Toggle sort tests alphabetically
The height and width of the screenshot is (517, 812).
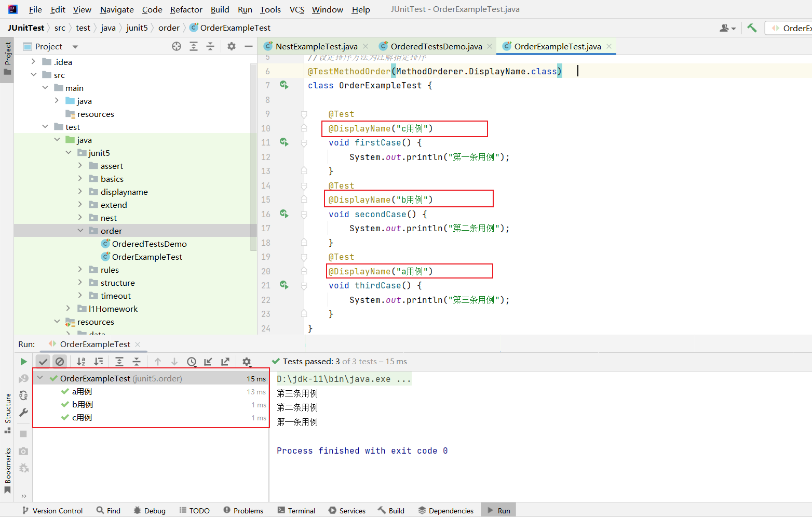tap(81, 362)
